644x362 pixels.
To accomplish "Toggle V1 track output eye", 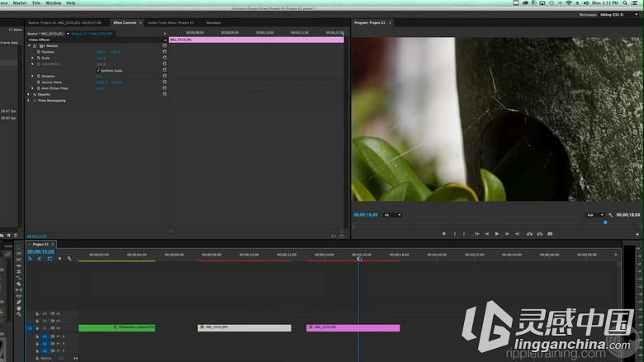I will [x=58, y=328].
